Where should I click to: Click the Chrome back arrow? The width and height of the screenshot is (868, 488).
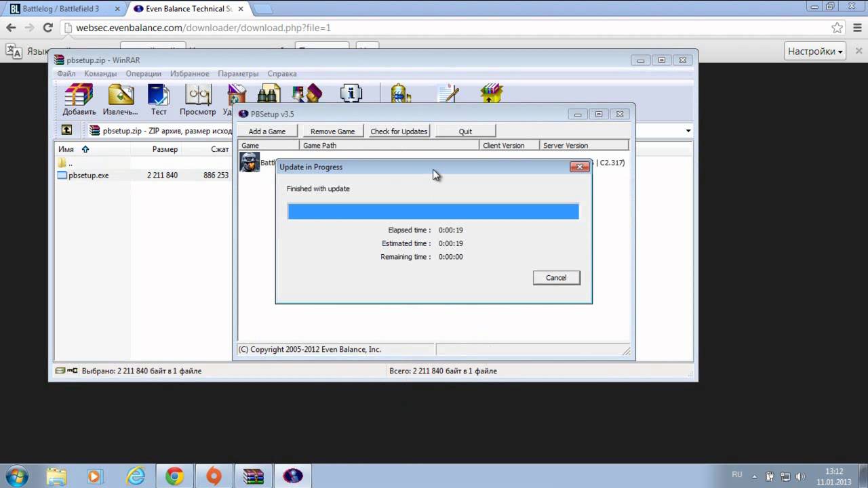[11, 28]
